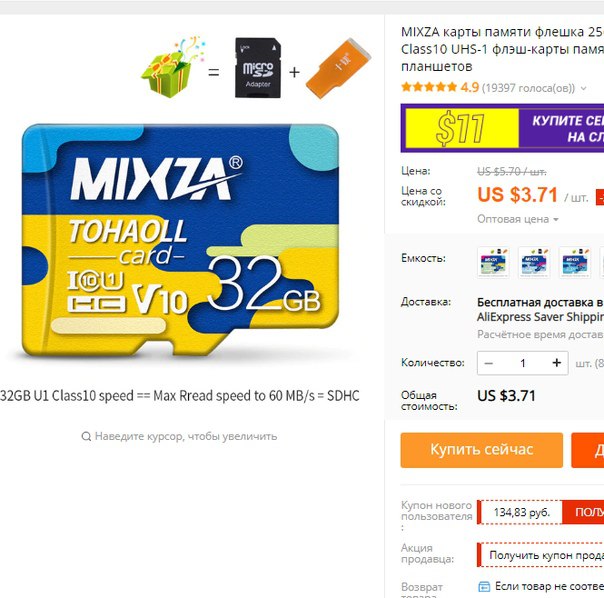Click the gift box bonus icon
The height and width of the screenshot is (598, 604).
pyautogui.click(x=172, y=67)
